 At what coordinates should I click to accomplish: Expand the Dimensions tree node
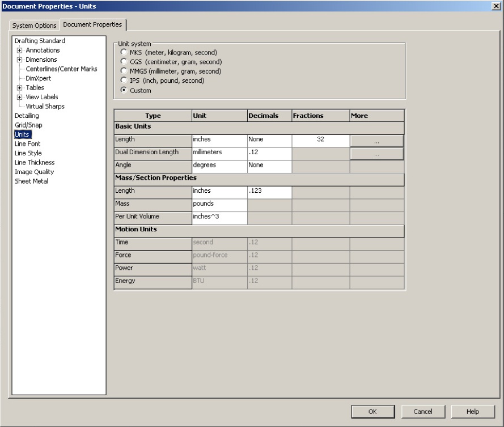click(20, 60)
